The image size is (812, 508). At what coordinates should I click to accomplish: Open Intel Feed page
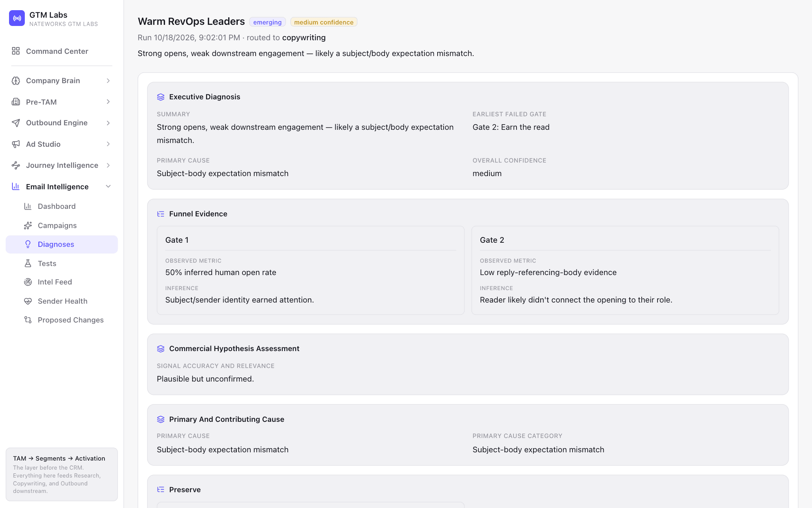click(62, 282)
